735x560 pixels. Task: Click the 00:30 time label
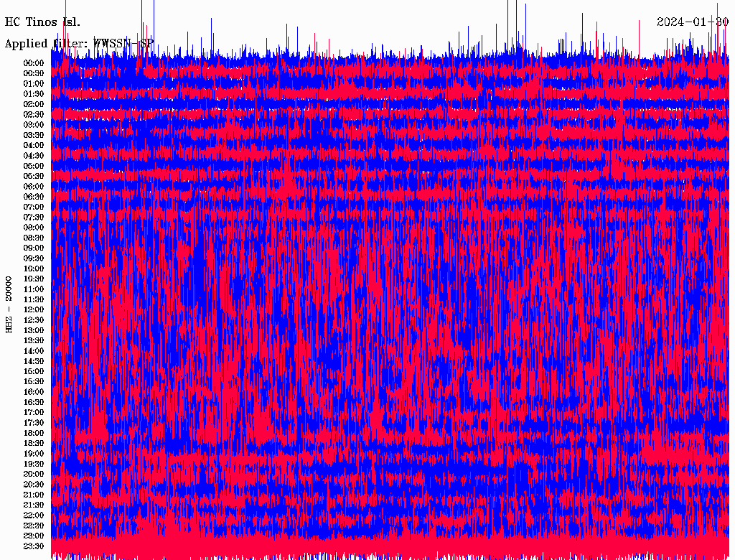pyautogui.click(x=34, y=73)
